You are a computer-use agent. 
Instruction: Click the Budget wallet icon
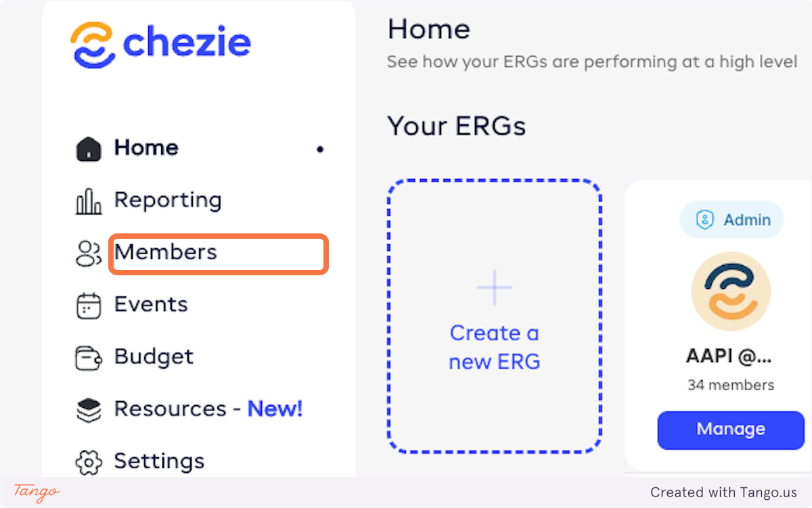click(89, 358)
